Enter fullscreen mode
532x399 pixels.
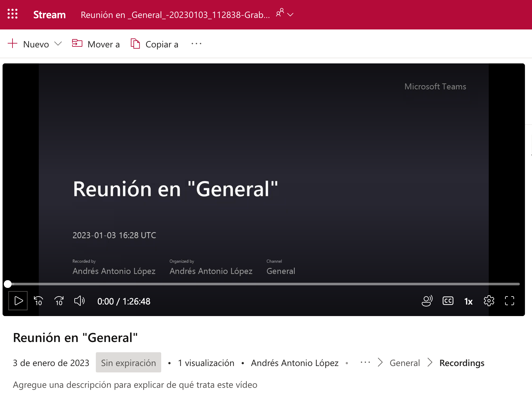509,301
